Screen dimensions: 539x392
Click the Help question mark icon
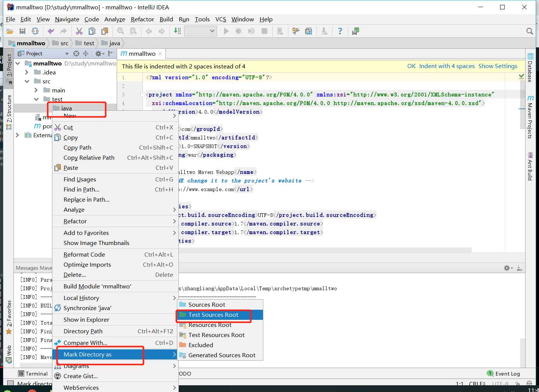point(340,31)
